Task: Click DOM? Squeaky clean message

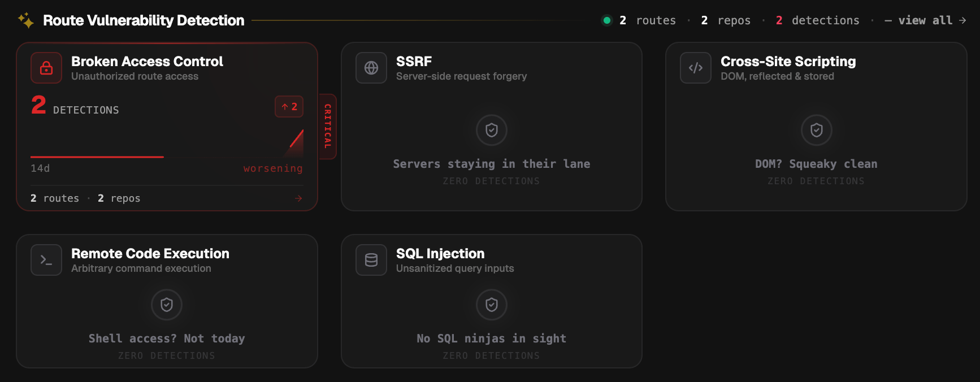Action: click(817, 164)
